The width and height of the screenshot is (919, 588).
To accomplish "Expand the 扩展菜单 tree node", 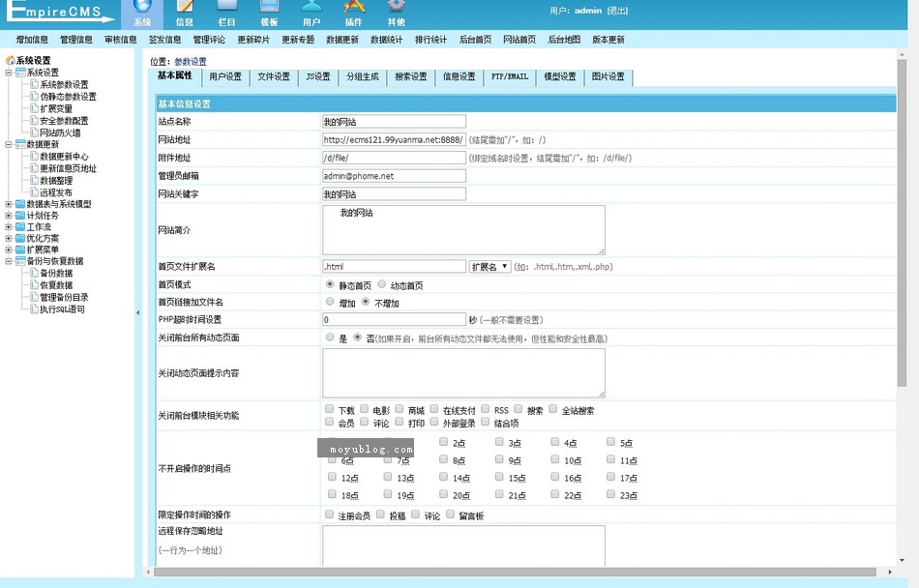I will point(8,250).
